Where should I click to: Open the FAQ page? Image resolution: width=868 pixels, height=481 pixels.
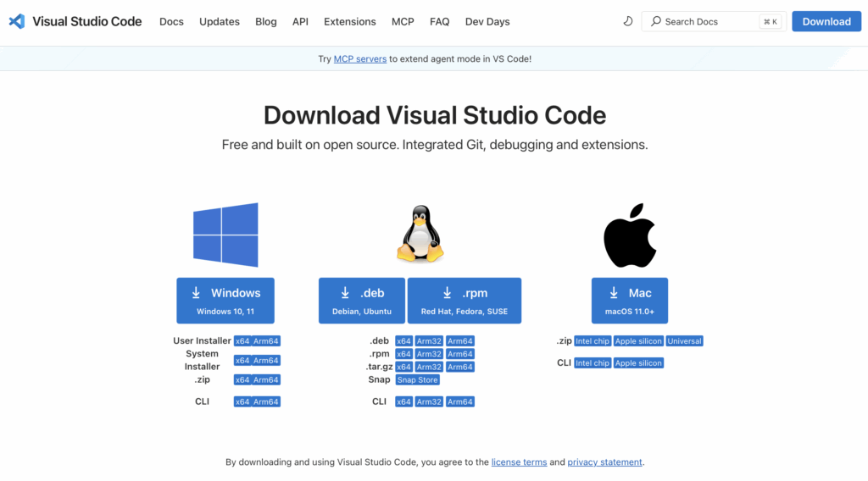tap(440, 21)
